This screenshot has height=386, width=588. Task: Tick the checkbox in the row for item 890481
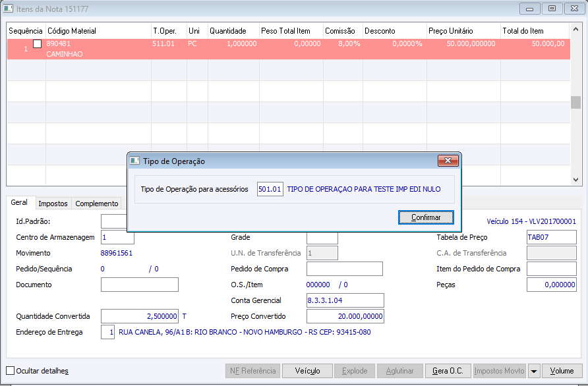click(37, 44)
